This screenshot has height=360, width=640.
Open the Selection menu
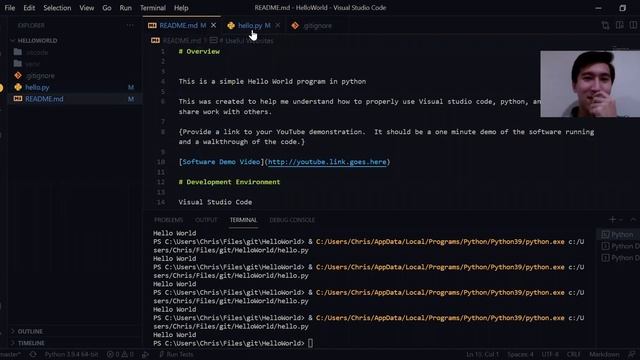[57, 8]
